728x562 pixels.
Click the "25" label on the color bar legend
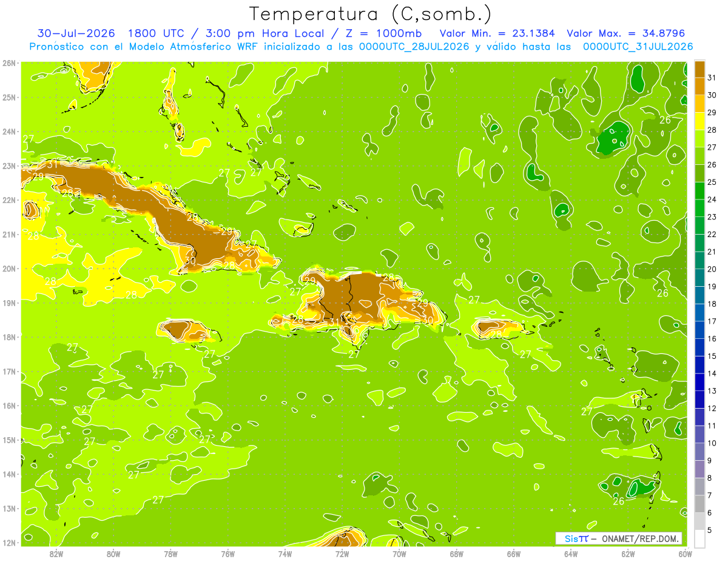pos(712,182)
